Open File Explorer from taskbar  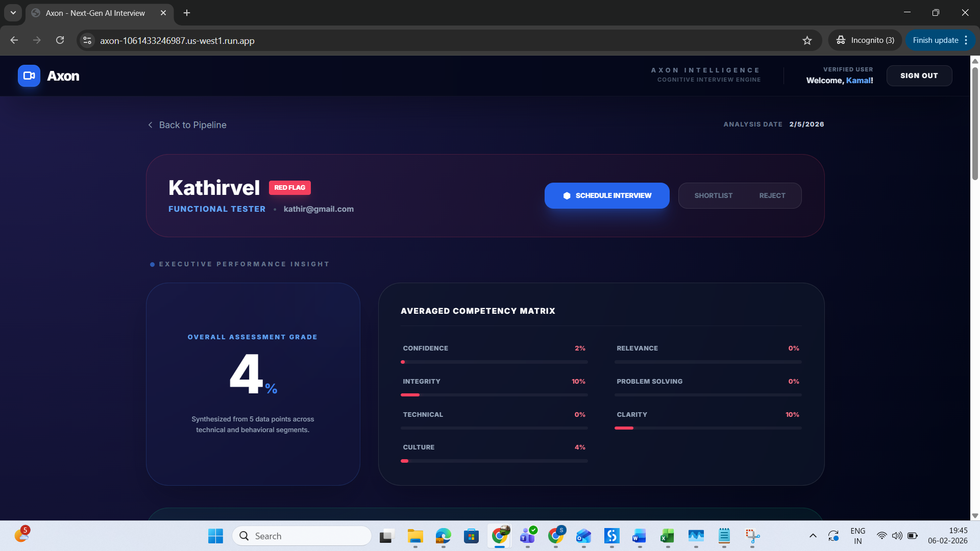[415, 536]
